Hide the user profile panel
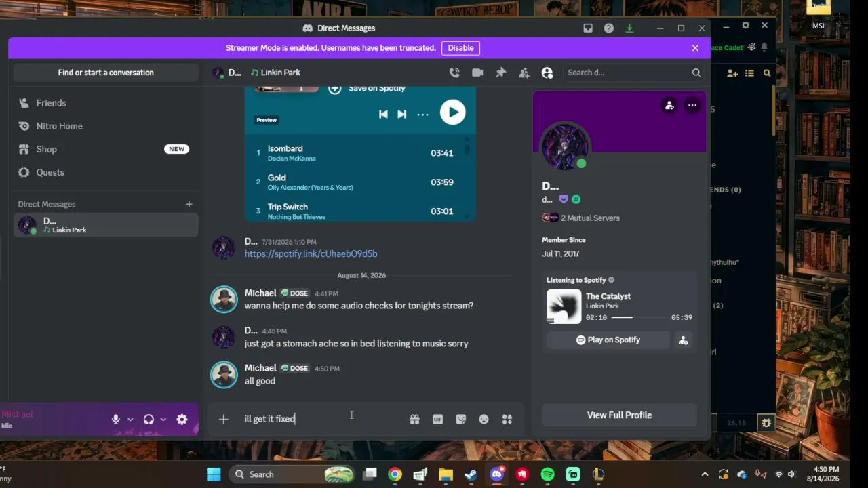The height and width of the screenshot is (488, 868). (x=547, y=73)
